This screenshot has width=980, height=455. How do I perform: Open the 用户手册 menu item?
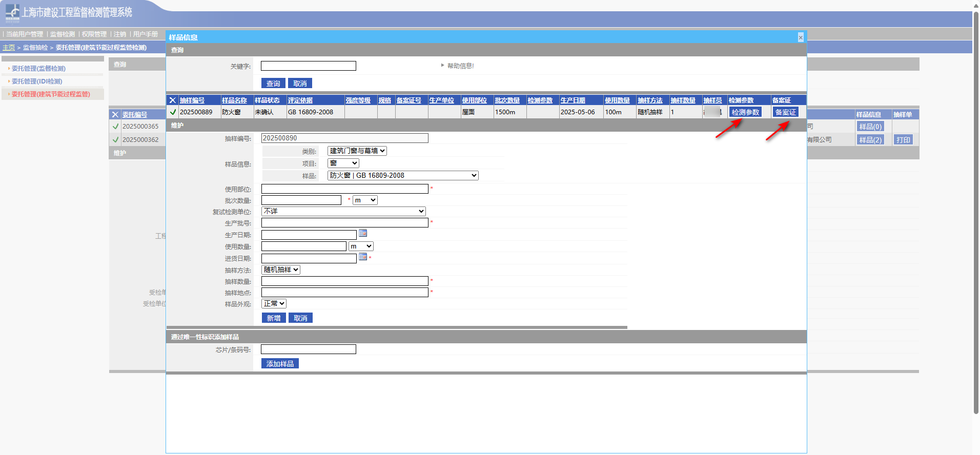(x=146, y=34)
